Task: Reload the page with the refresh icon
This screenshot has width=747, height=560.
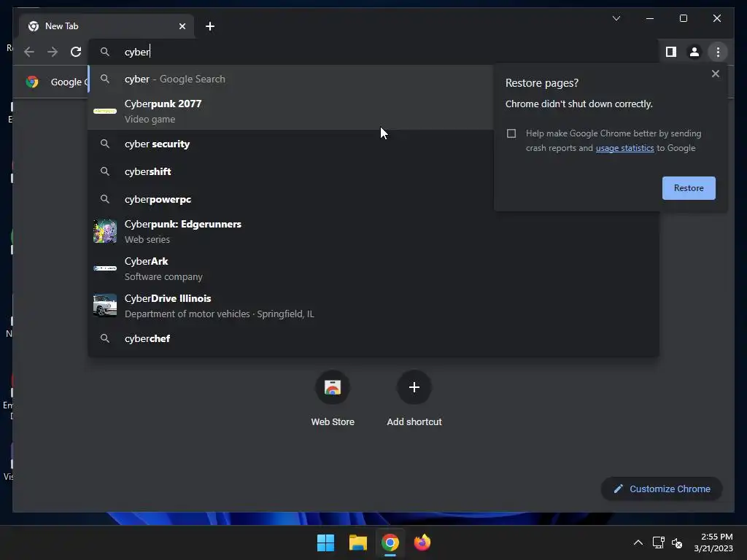Action: point(76,52)
